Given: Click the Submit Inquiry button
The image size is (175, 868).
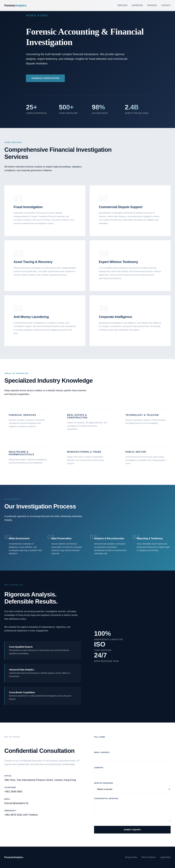Looking at the screenshot, I should click(132, 830).
